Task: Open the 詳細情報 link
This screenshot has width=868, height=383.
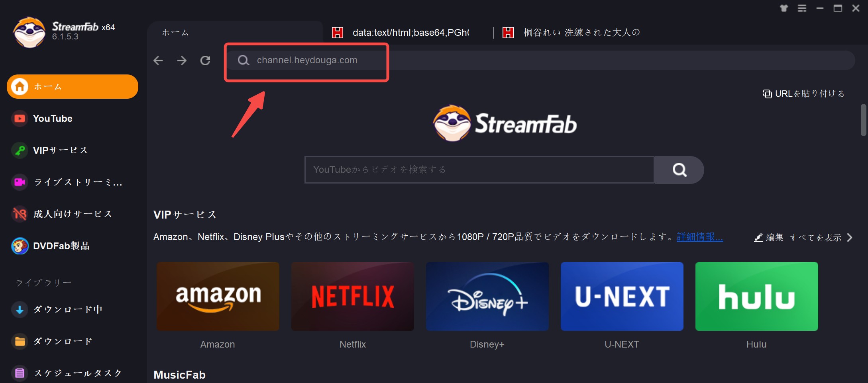Action: point(700,237)
